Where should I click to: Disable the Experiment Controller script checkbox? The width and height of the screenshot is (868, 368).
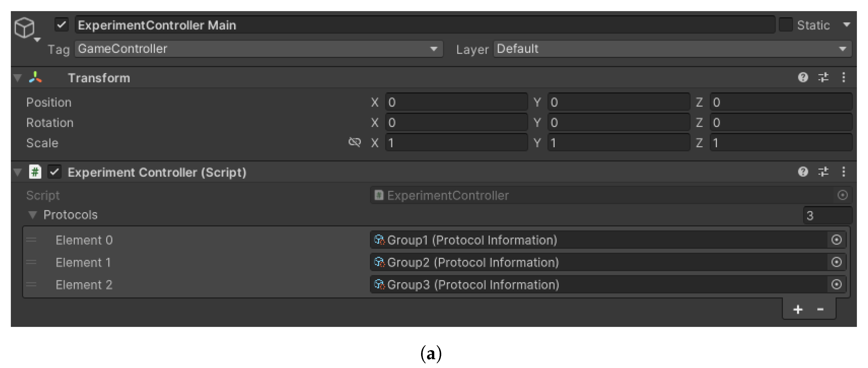point(54,172)
